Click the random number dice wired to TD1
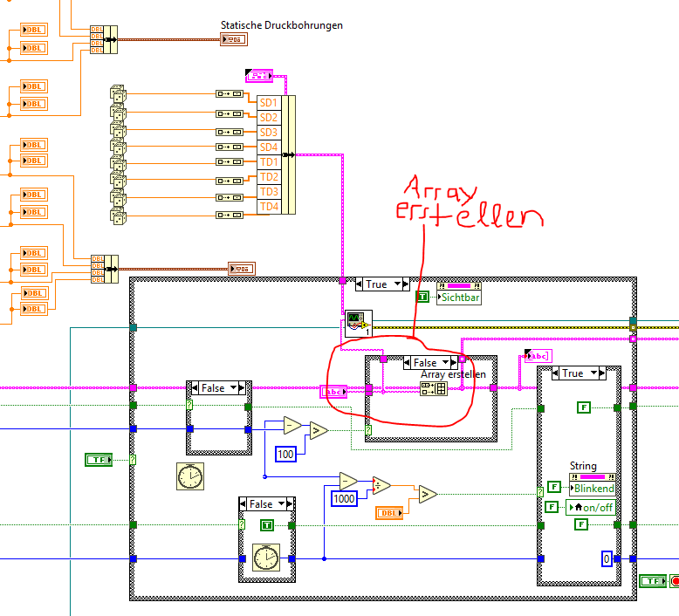This screenshot has width=679, height=616. pyautogui.click(x=118, y=164)
